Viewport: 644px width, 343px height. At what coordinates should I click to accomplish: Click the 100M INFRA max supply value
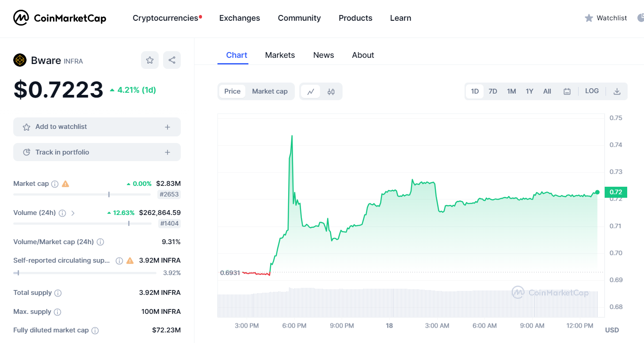pos(161,312)
